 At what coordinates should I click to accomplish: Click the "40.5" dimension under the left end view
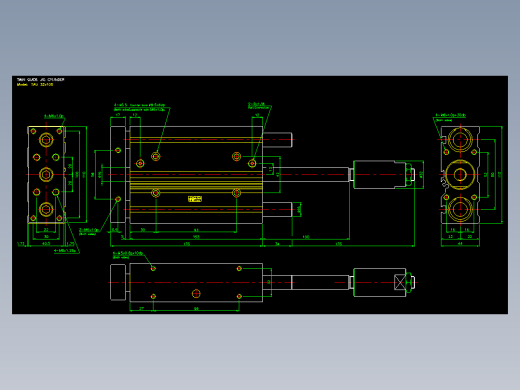click(x=46, y=243)
